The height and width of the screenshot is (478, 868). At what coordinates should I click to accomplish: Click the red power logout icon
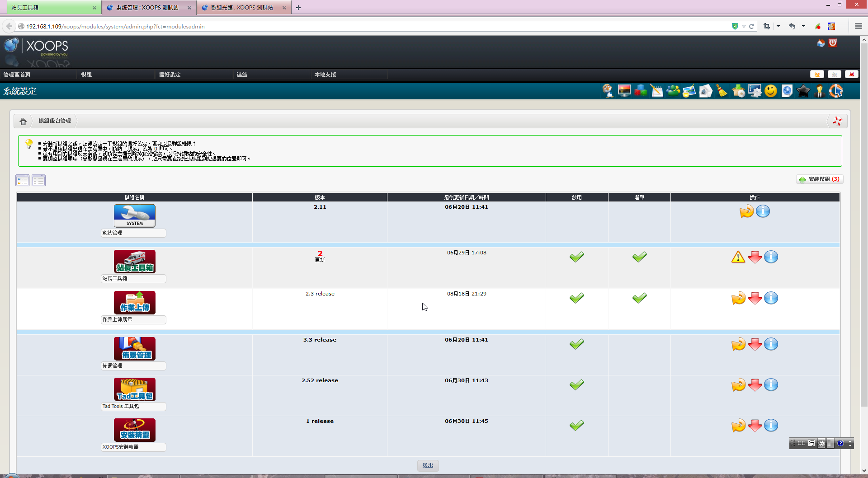tap(833, 43)
